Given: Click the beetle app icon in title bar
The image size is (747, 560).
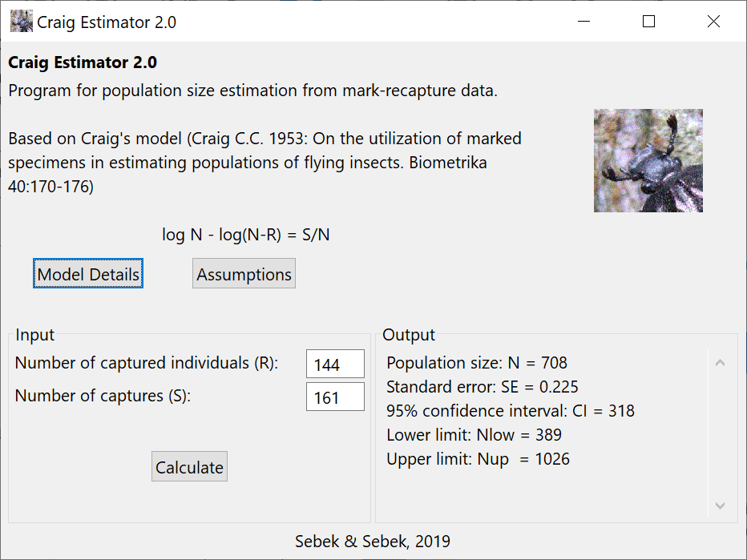Looking at the screenshot, I should click(22, 22).
